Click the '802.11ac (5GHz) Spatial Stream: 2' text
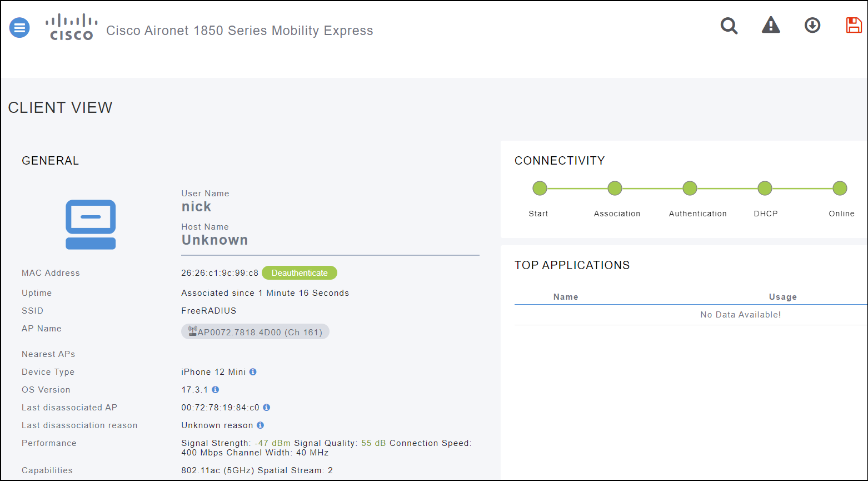Screen dimensions: 868x481 [x=257, y=470]
